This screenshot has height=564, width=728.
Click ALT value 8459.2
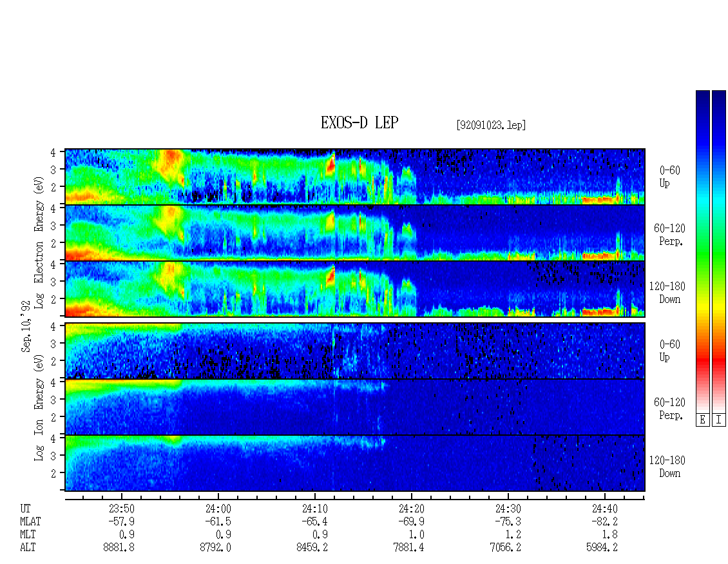click(x=312, y=548)
